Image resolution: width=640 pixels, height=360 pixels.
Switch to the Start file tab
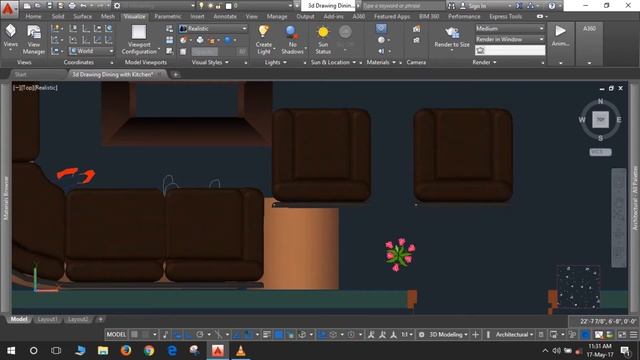20,75
